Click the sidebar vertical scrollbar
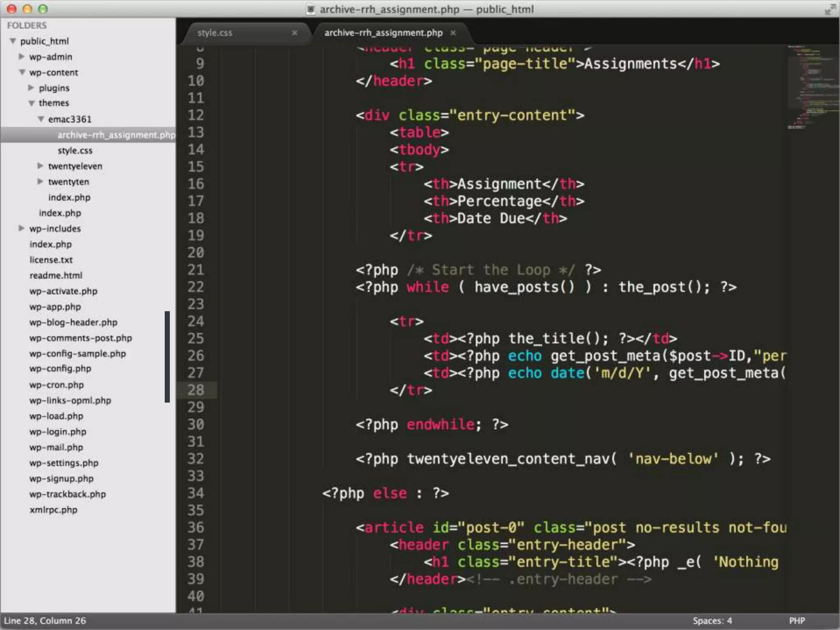 pos(167,357)
